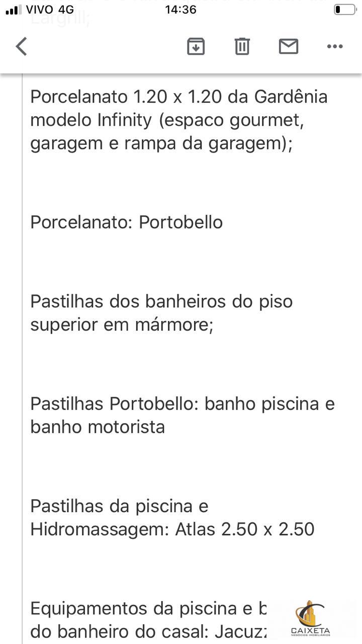Open the three-dots more options menu

click(335, 46)
